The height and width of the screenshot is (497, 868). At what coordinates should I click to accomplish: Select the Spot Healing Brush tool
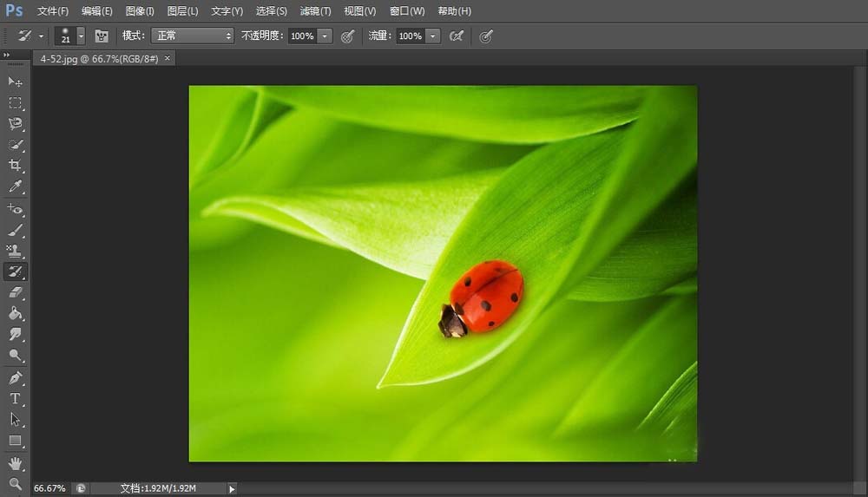15,209
